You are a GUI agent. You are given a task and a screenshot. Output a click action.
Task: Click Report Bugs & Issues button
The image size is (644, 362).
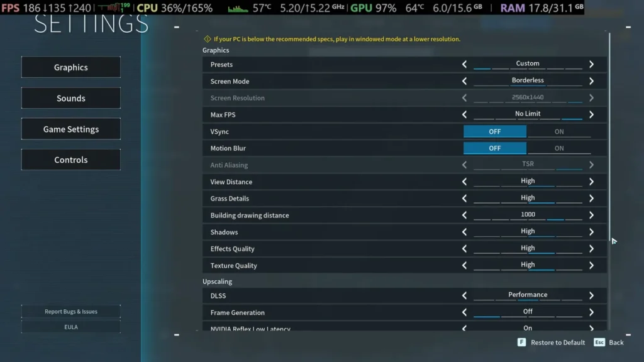pyautogui.click(x=70, y=312)
